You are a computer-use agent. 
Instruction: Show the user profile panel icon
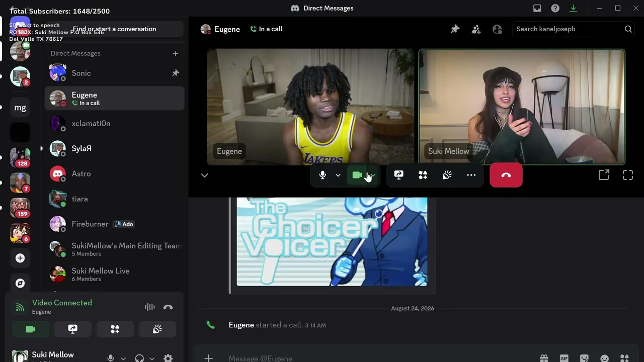(x=497, y=29)
